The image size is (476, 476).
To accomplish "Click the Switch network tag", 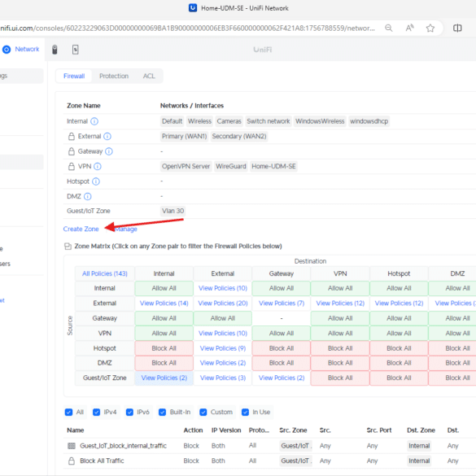I will coord(269,121).
